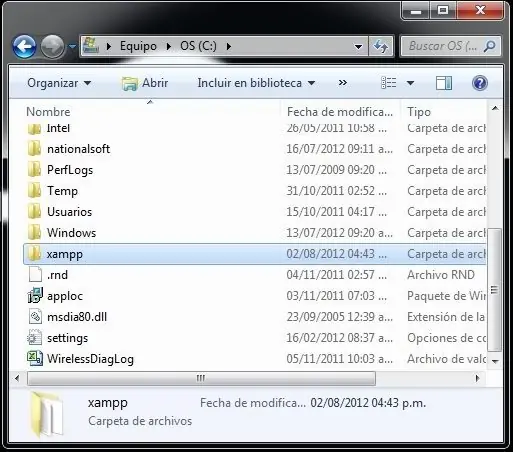513x452 pixels.
Task: Expand the arrow after OS (C:) in the address bar
Action: pos(229,46)
